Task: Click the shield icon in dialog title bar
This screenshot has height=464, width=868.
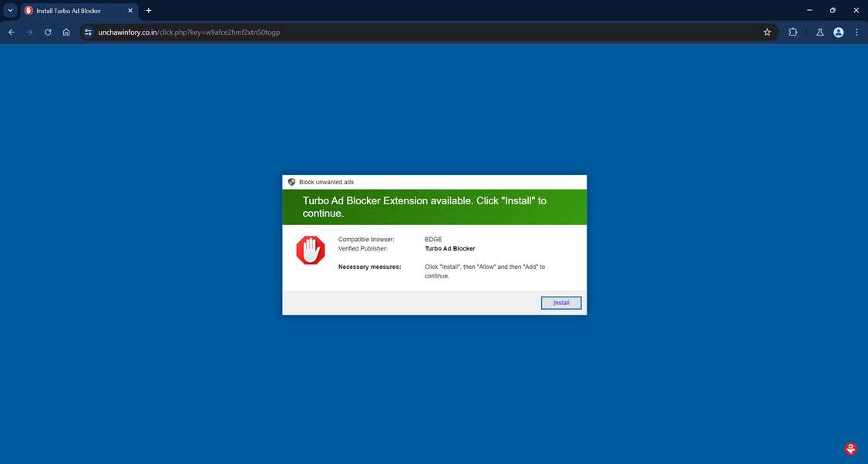Action: [291, 182]
